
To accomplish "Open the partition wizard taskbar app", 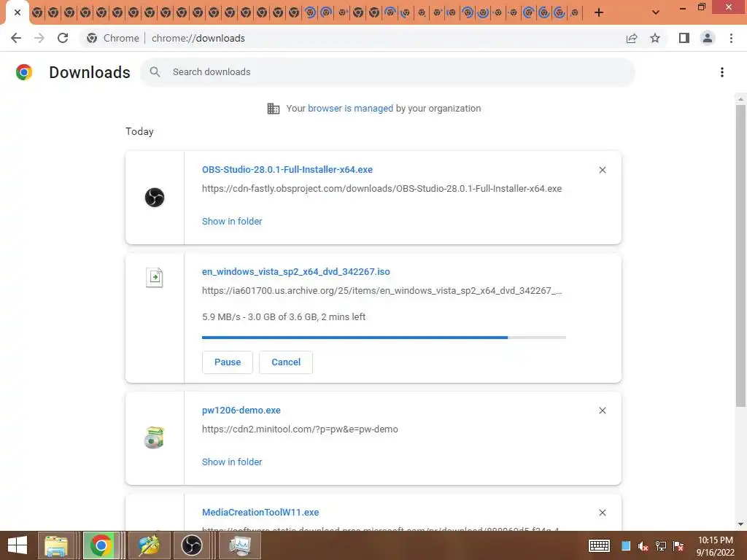I will pos(149,545).
